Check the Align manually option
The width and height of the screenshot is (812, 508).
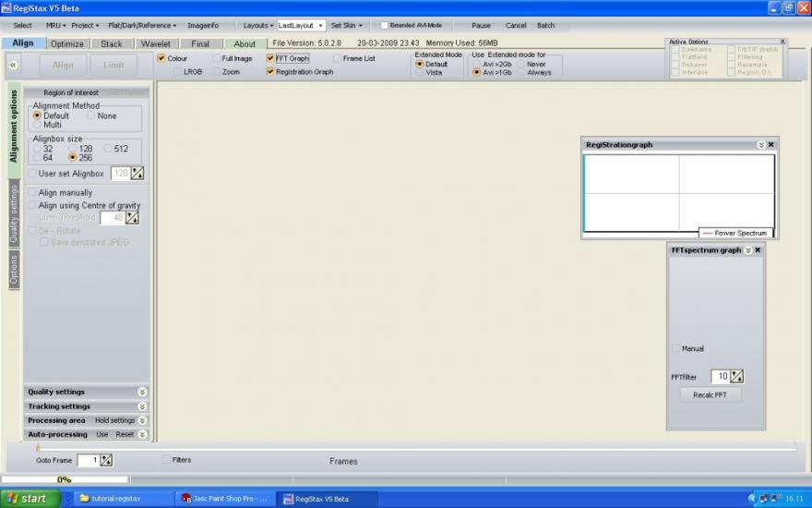32,192
